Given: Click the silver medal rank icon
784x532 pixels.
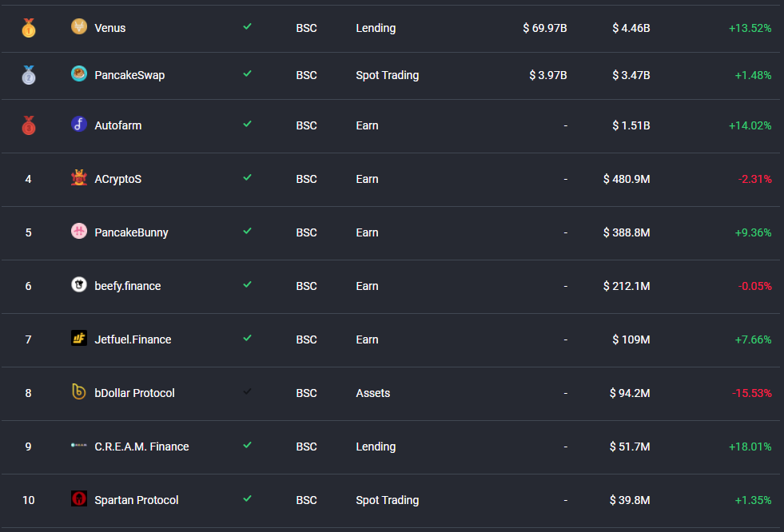Looking at the screenshot, I should click(x=29, y=75).
